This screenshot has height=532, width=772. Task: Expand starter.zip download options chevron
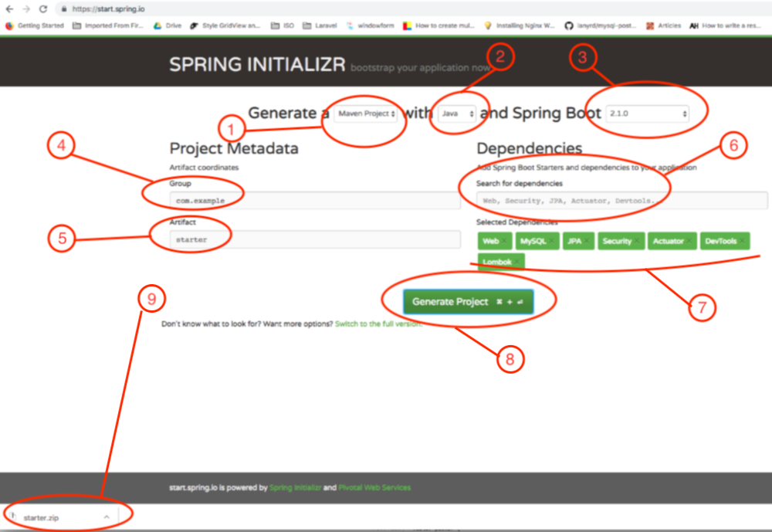pos(107,517)
